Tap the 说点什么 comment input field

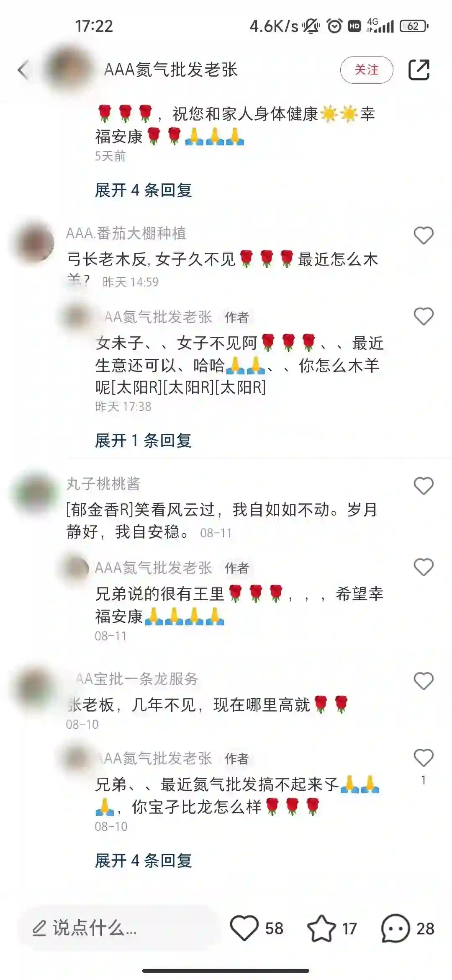[118, 928]
